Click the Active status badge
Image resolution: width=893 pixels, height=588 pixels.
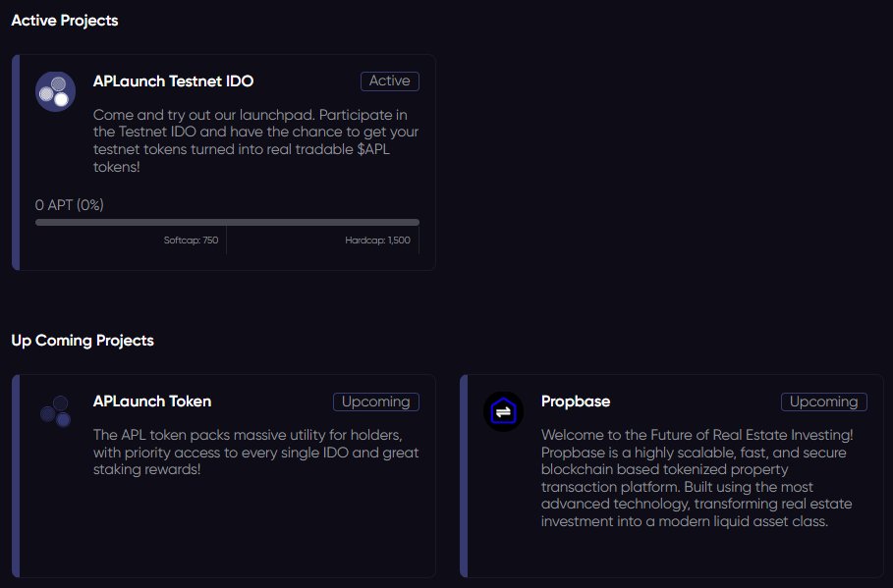click(x=390, y=81)
